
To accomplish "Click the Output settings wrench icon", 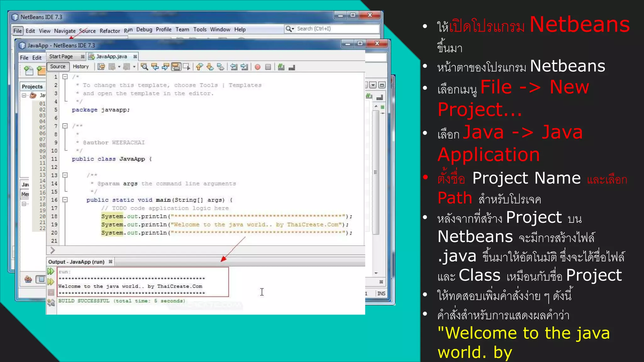I will pyautogui.click(x=51, y=303).
